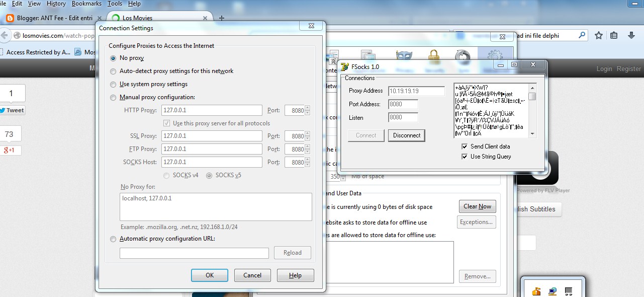Uncheck Send Client data in FSocks

coord(465,146)
